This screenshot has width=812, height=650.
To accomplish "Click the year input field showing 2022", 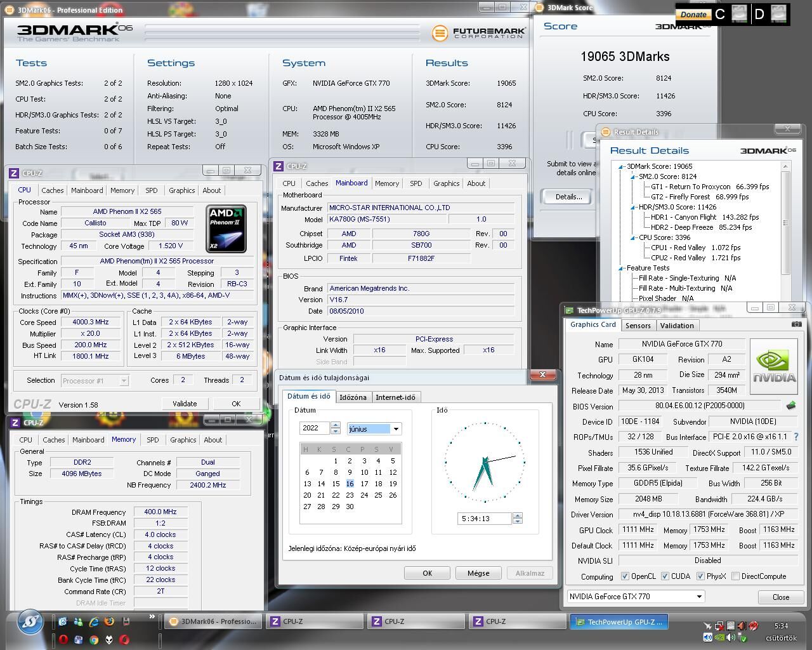I will (x=315, y=428).
